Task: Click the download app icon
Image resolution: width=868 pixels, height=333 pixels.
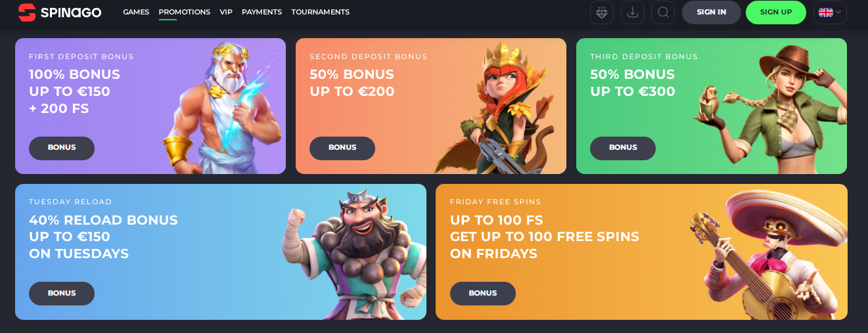Action: (632, 12)
